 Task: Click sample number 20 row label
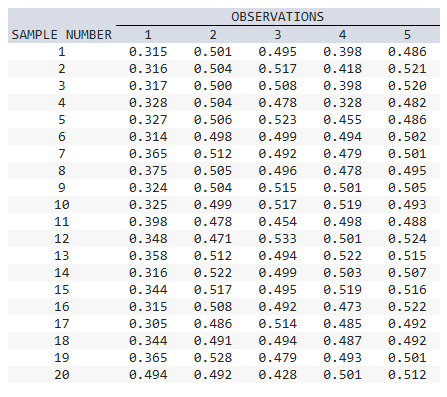pos(62,375)
